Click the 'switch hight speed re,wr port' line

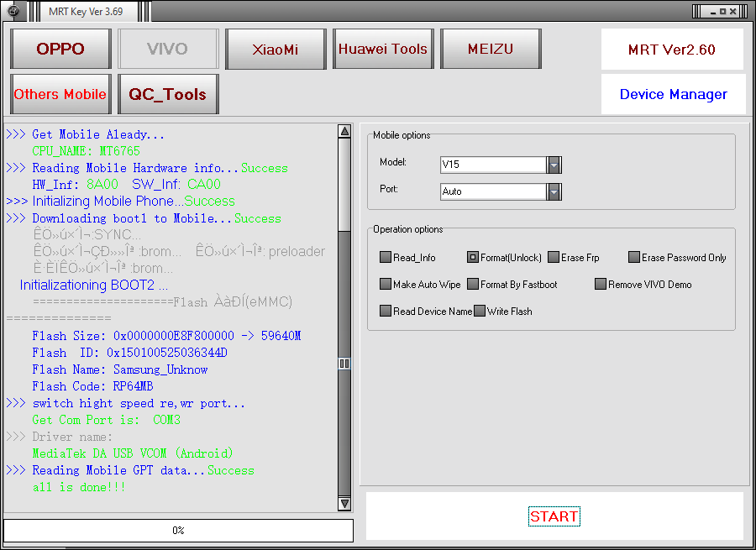click(125, 403)
